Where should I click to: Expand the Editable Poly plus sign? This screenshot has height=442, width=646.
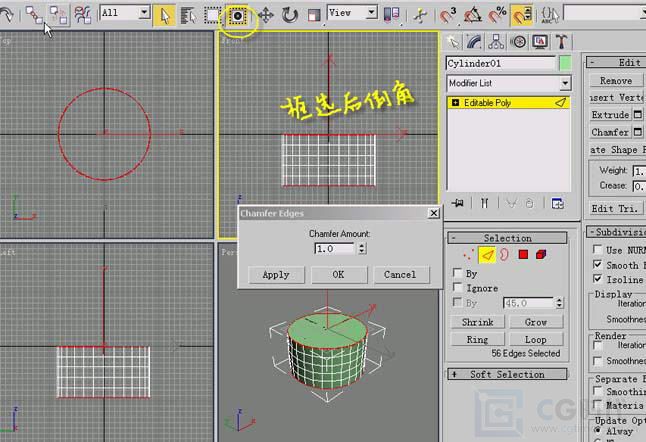(x=455, y=103)
